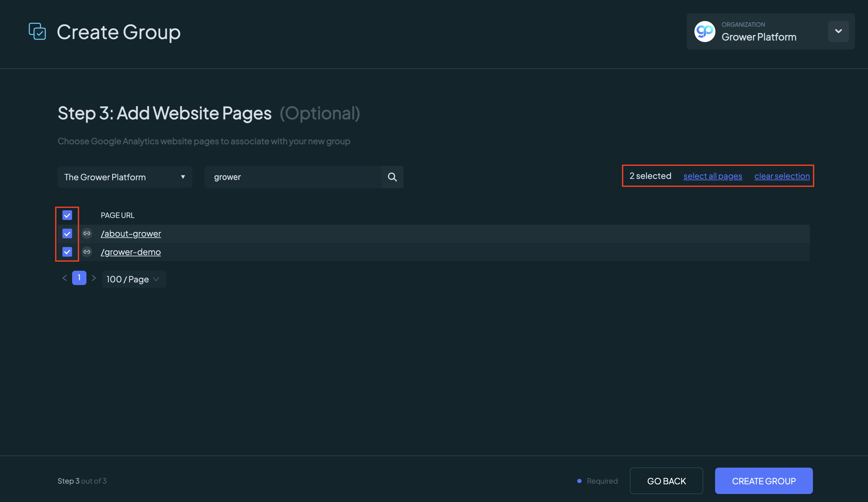Viewport: 868px width, 502px height.
Task: Open the /about-grower page URL
Action: tap(131, 233)
